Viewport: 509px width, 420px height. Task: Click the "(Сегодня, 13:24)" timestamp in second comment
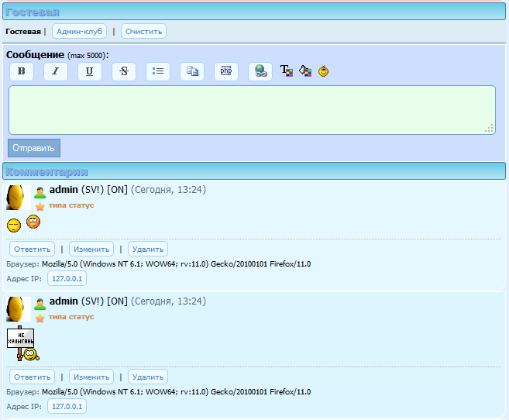pyautogui.click(x=168, y=301)
